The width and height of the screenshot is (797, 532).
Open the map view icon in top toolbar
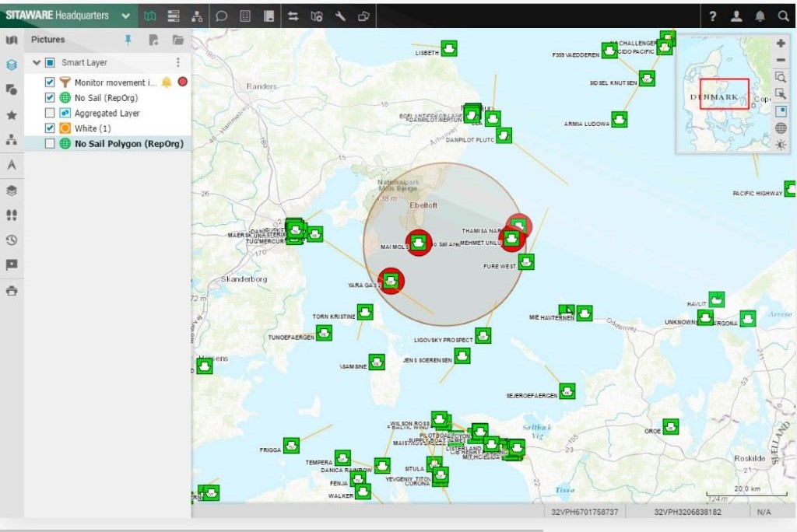tap(149, 16)
